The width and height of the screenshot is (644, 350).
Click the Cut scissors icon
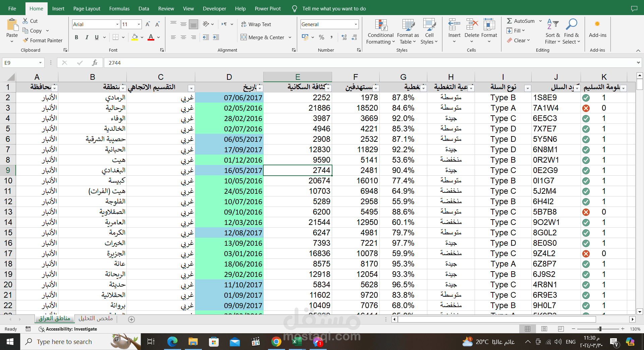coord(25,21)
